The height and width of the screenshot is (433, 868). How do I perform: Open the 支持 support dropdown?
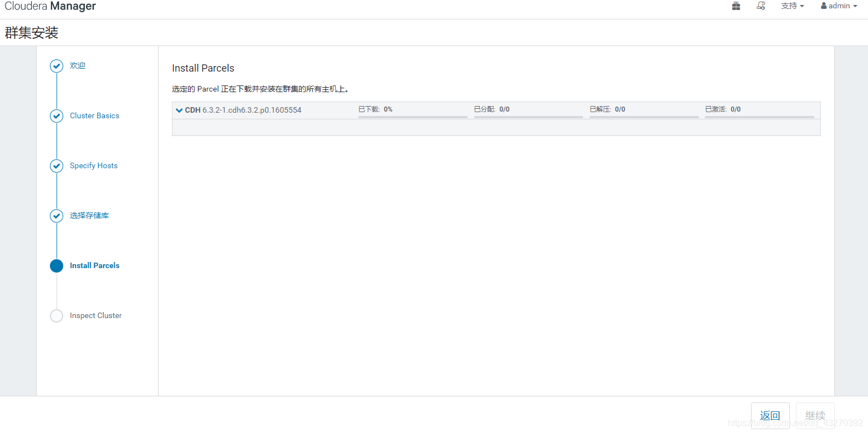point(793,6)
